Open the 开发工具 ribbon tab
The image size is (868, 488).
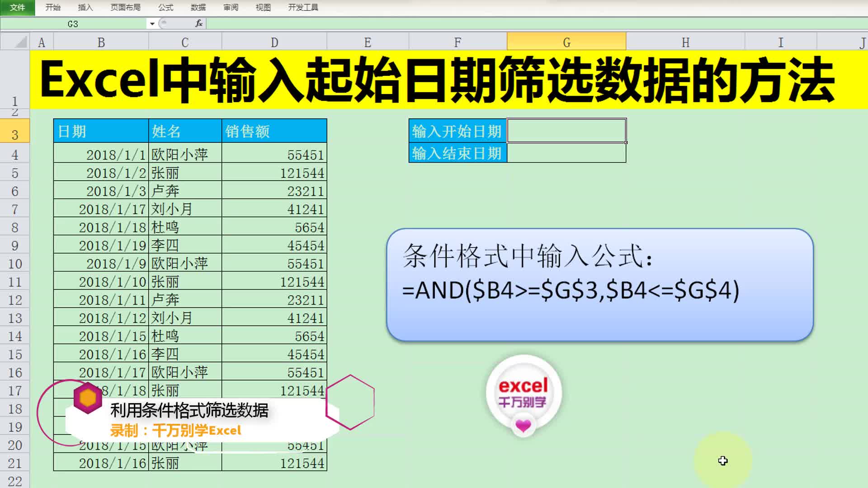coord(303,7)
